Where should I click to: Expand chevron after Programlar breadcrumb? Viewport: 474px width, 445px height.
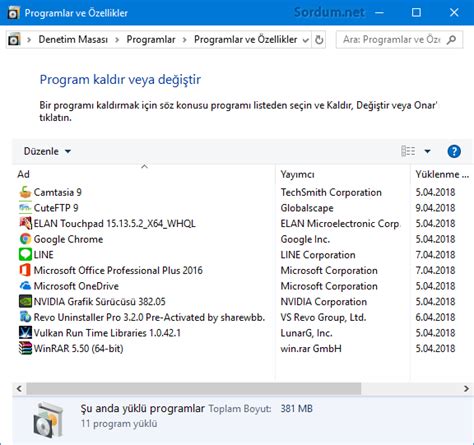click(x=185, y=40)
